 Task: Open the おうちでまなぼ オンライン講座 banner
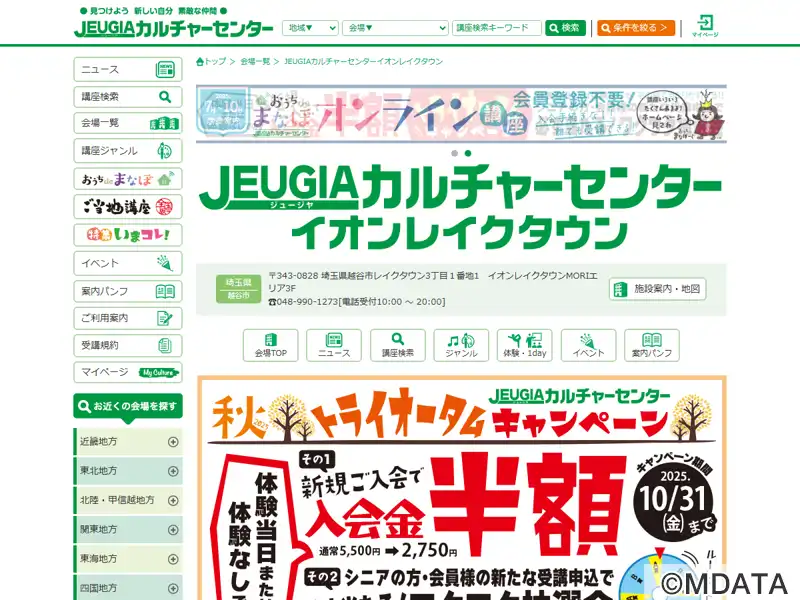[x=461, y=113]
